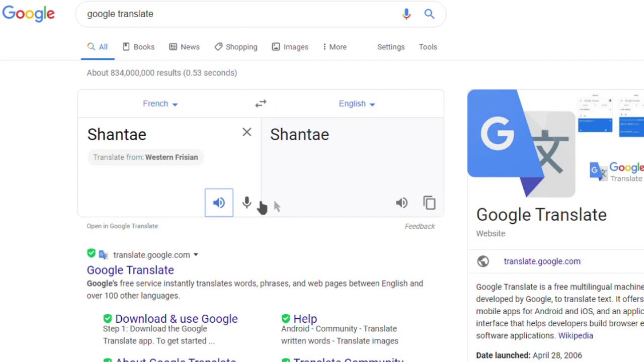Image resolution: width=644 pixels, height=362 pixels.
Task: Expand the translate.google.com result options arrow
Action: coord(196,255)
